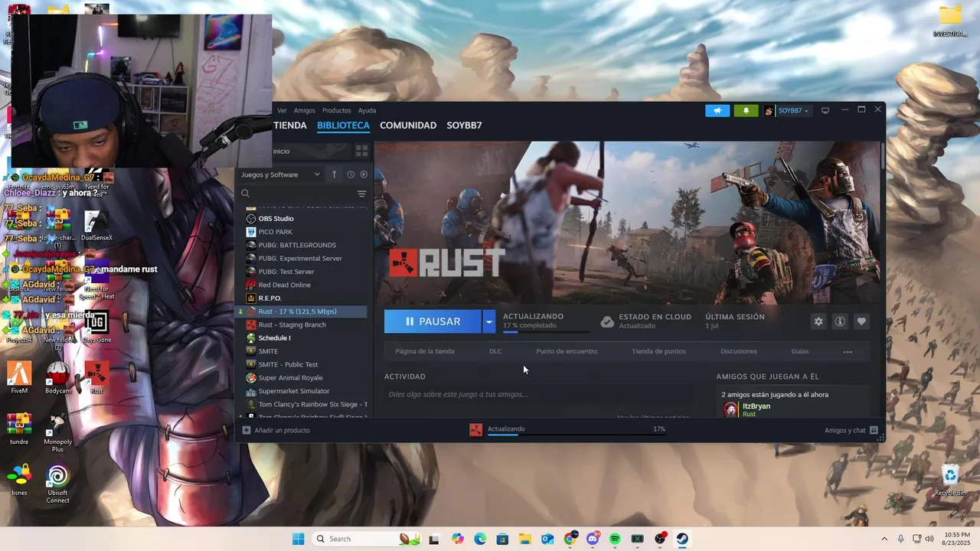Open Discusiones link
This screenshot has height=551, width=980.
739,351
